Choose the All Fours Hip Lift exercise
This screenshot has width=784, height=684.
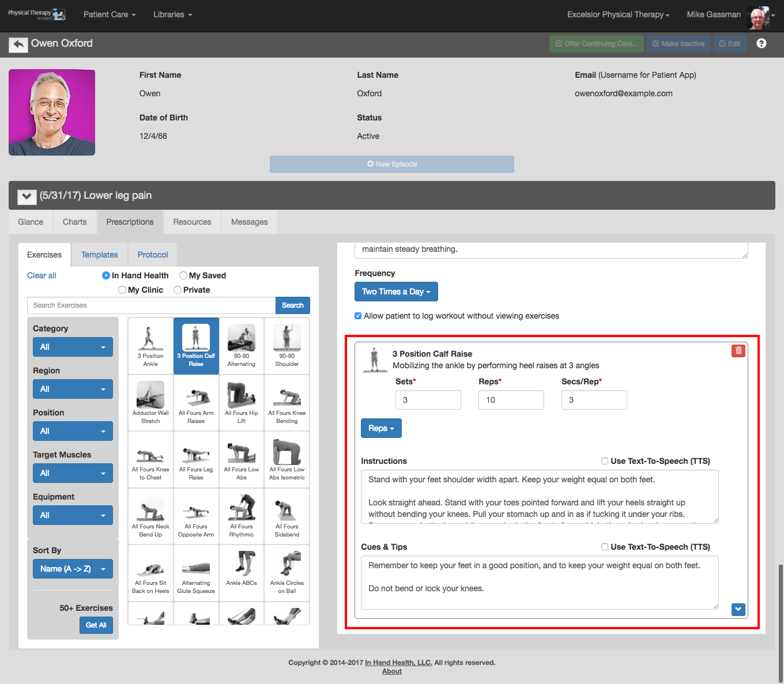tap(242, 402)
